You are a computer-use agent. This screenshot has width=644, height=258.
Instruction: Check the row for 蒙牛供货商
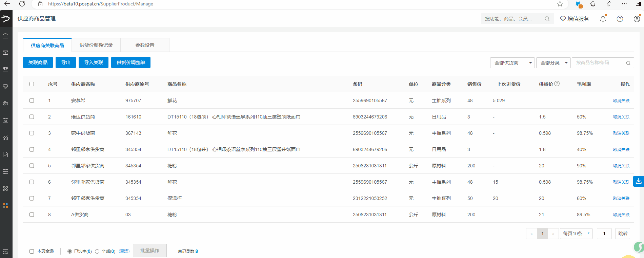point(32,133)
